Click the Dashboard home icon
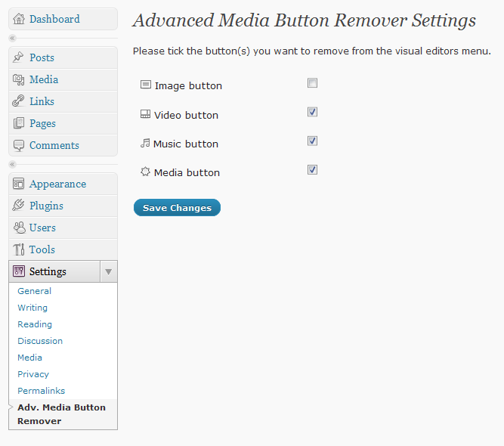Viewport: 504px width, 446px height. coord(20,19)
